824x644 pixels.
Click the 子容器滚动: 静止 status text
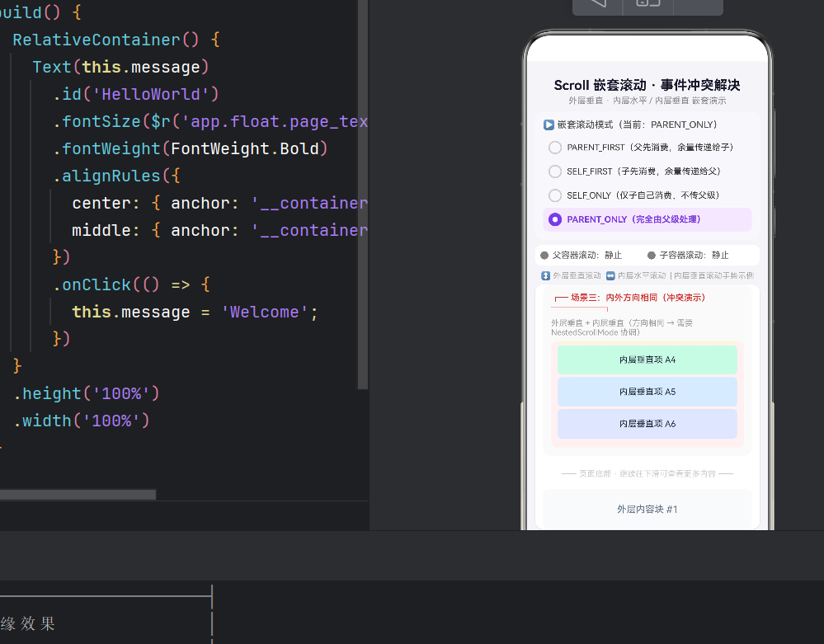694,256
